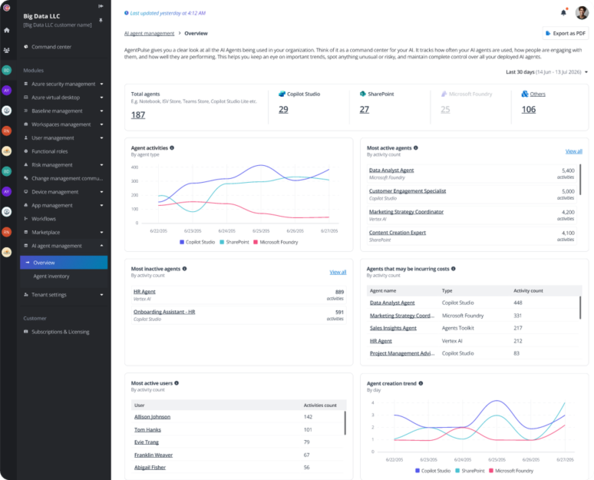Click the info icon beside Agent activities
Image resolution: width=594 pixels, height=480 pixels.
pyautogui.click(x=172, y=148)
